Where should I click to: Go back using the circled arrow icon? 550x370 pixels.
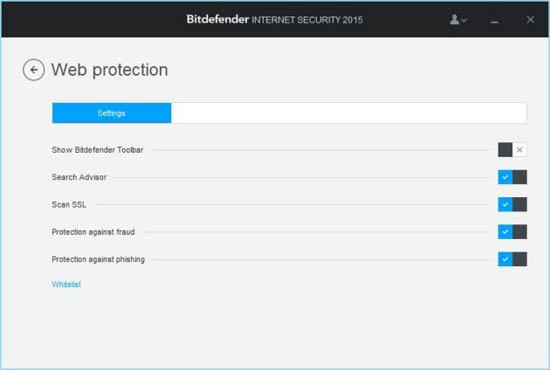point(34,70)
